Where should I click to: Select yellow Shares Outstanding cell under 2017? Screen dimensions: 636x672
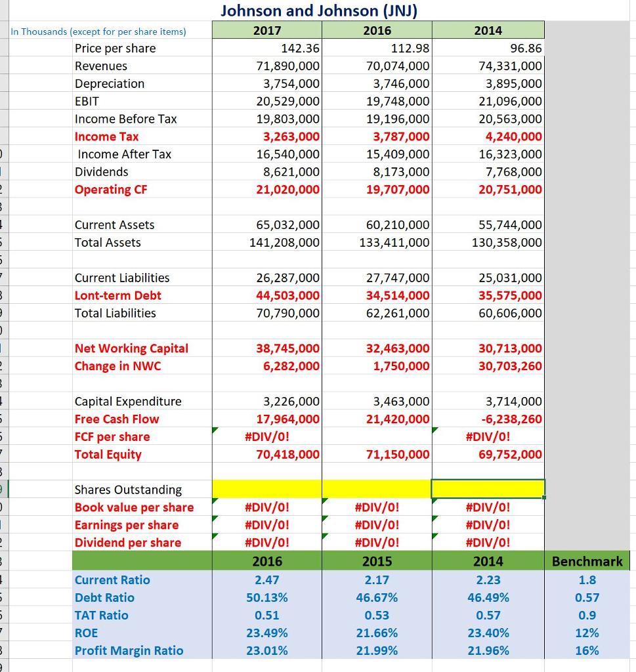click(266, 489)
